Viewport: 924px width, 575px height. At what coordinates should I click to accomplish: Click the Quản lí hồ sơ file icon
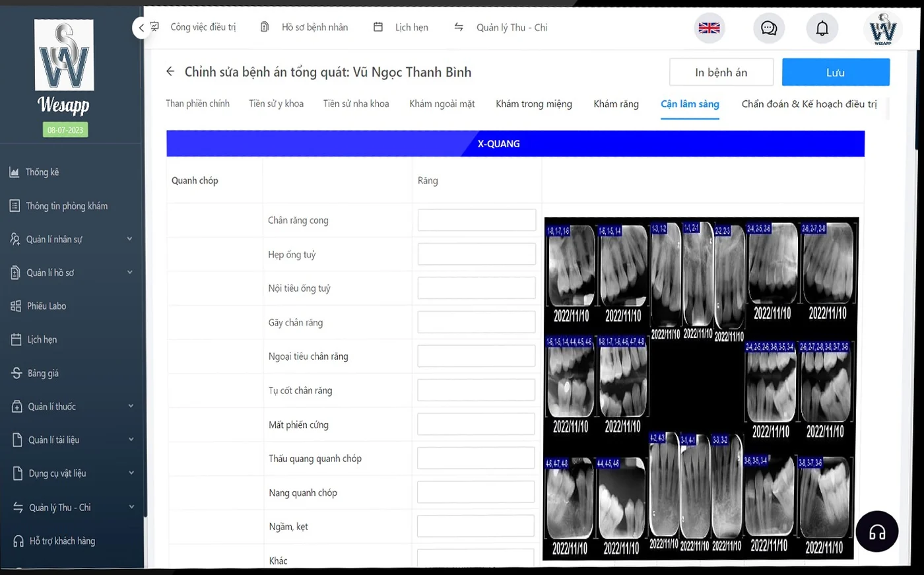(15, 273)
